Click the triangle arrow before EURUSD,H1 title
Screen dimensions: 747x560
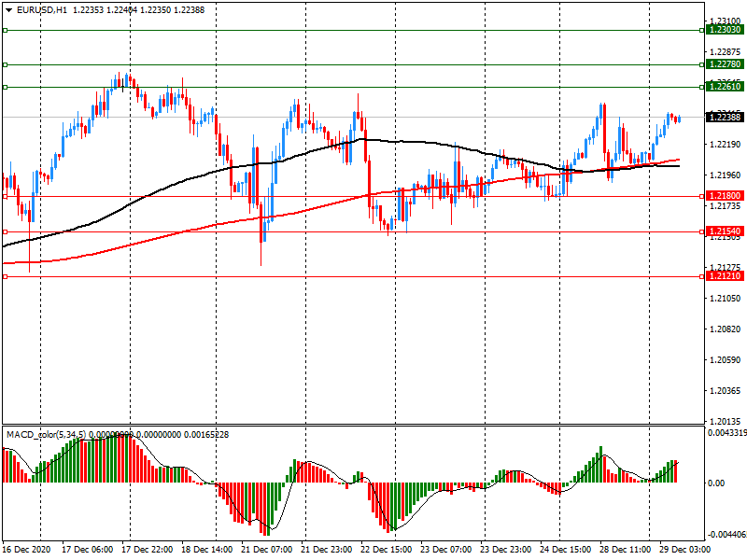click(x=8, y=9)
